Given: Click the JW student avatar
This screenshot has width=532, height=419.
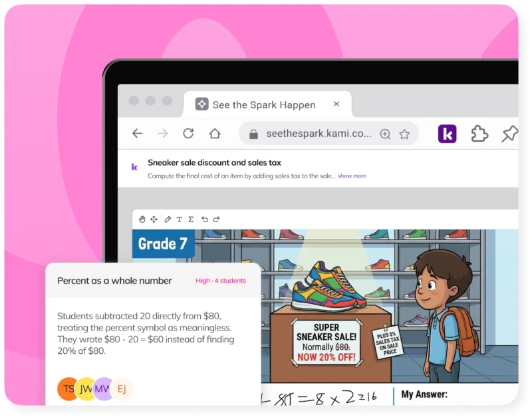Looking at the screenshot, I should click(x=86, y=389).
